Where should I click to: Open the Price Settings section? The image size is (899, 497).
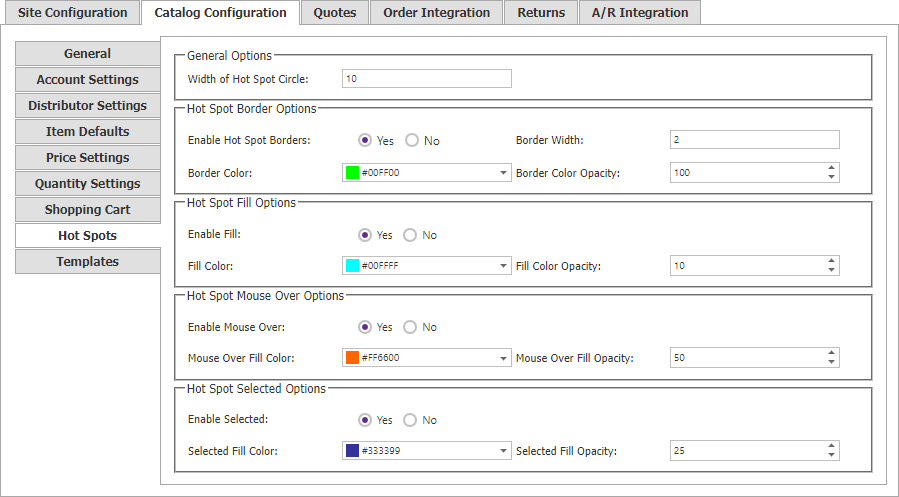(88, 158)
